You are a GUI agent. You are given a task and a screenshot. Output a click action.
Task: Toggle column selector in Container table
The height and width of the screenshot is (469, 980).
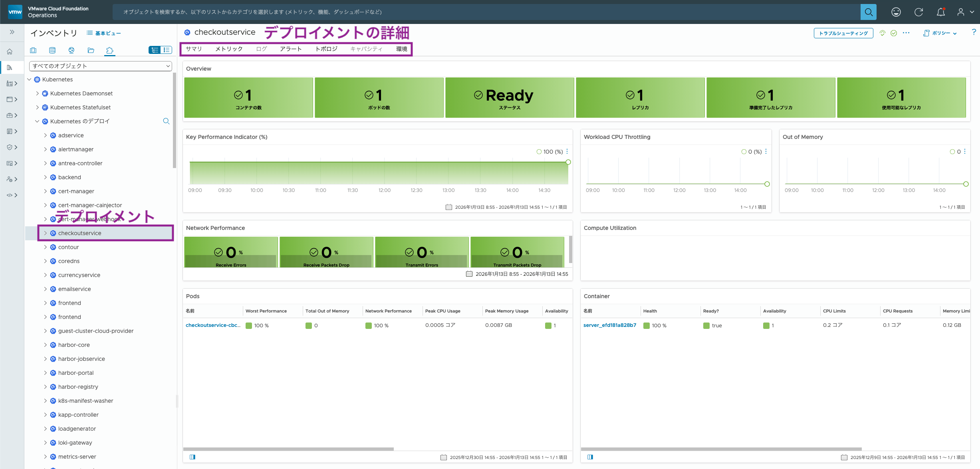tap(590, 457)
